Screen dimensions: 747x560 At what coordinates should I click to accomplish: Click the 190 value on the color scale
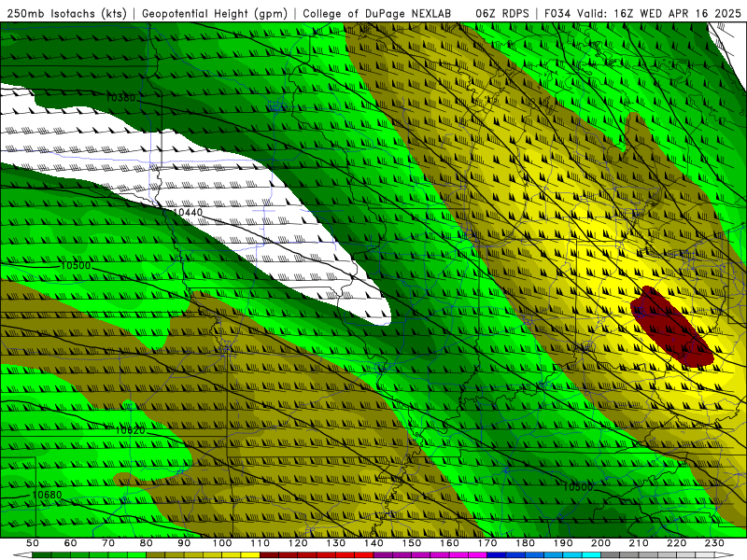click(563, 543)
